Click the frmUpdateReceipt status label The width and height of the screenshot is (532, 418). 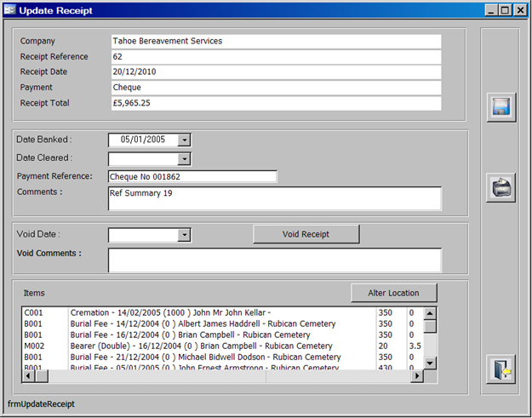41,404
